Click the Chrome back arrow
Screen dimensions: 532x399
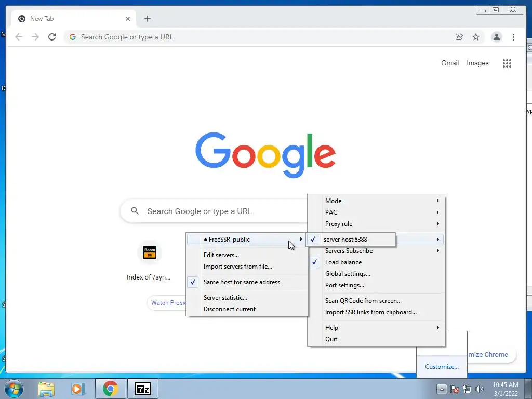click(19, 37)
